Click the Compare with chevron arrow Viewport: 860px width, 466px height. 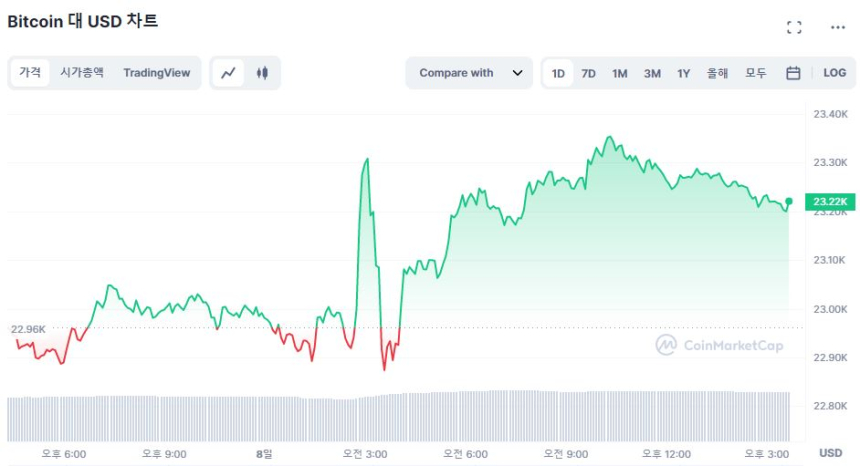pos(517,73)
